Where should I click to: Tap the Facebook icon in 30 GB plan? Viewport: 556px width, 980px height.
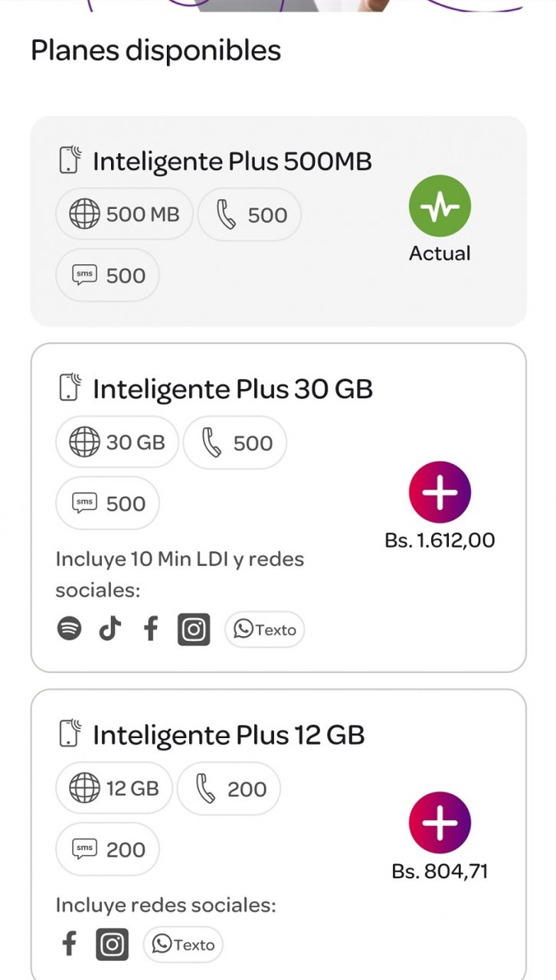tap(152, 629)
